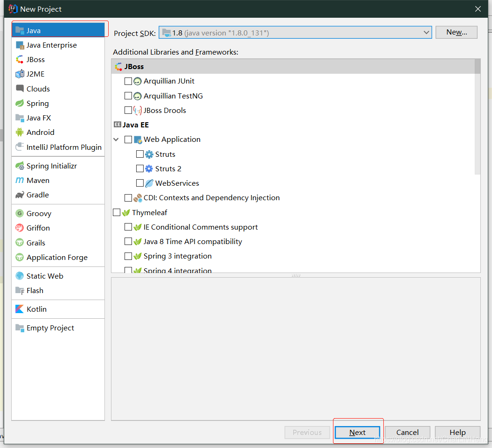
Task: Click the WebServices feather icon
Action: coord(149,183)
